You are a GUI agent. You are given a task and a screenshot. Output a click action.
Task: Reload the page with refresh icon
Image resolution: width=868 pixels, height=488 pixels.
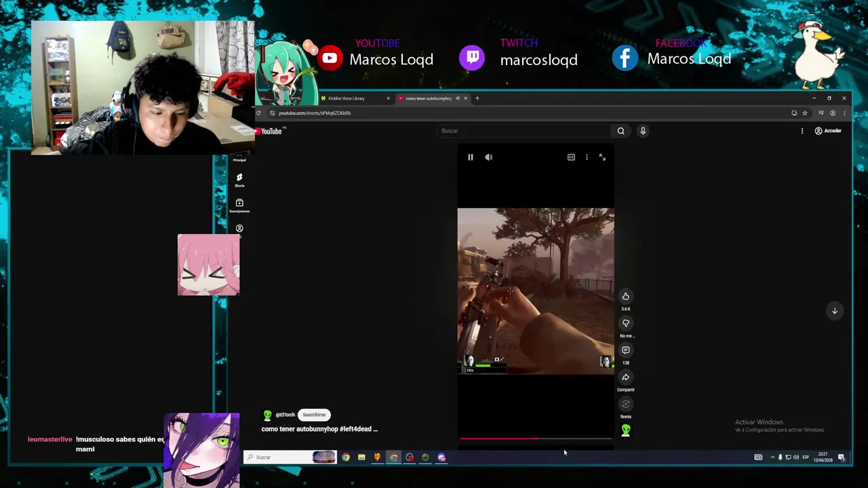pyautogui.click(x=258, y=113)
